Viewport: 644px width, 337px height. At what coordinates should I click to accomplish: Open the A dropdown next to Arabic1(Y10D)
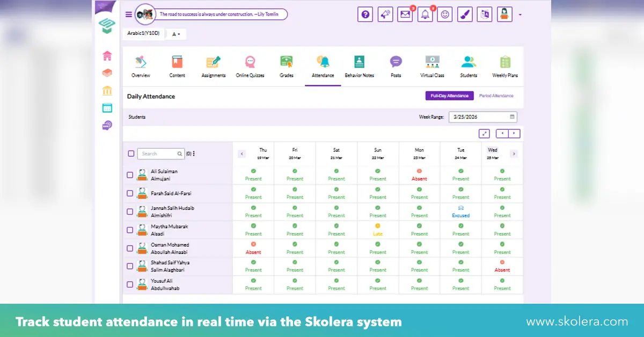[x=177, y=33]
